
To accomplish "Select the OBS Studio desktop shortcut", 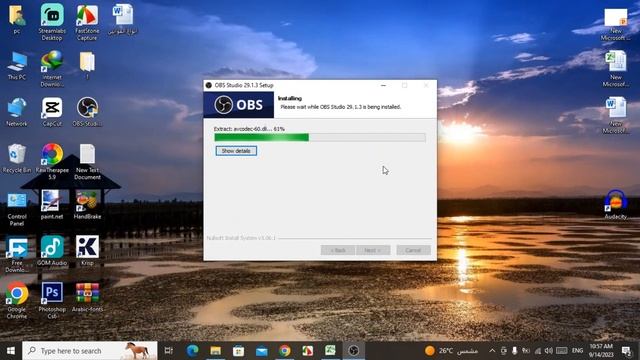I will coord(87,112).
